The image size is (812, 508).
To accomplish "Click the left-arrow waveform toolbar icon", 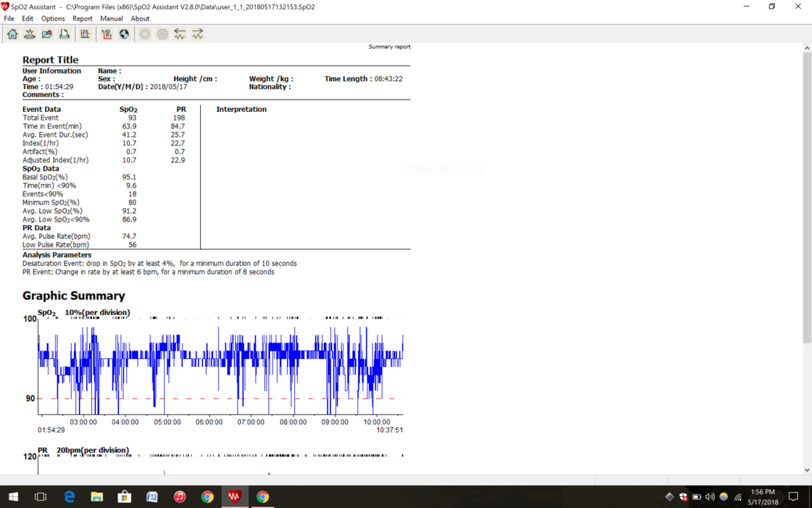I will (180, 34).
